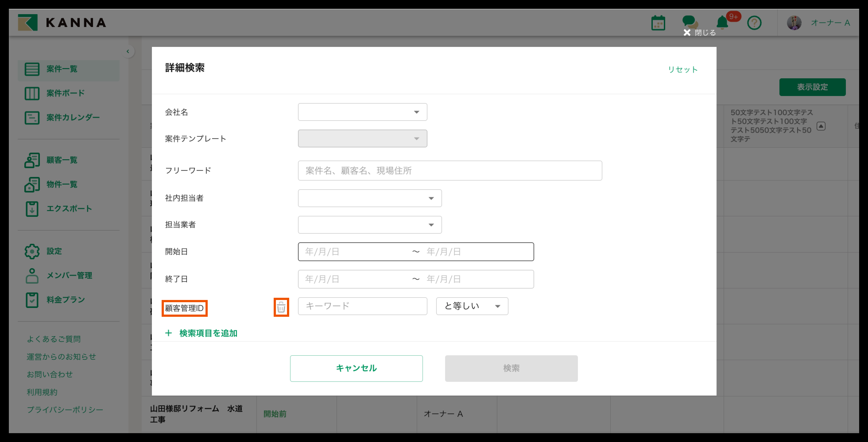
Task: Open エクスポート in sidebar
Action: pyautogui.click(x=69, y=209)
